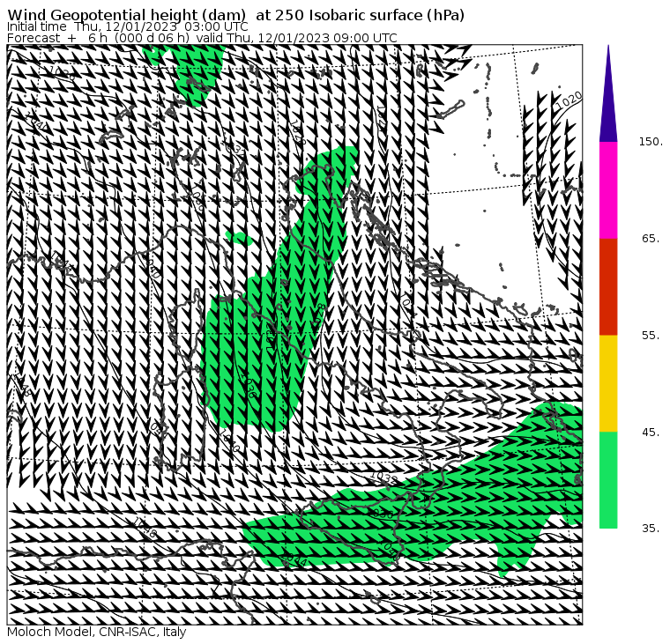The width and height of the screenshot is (670, 644).
Task: Click the '35.' legend label
Action: [651, 529]
